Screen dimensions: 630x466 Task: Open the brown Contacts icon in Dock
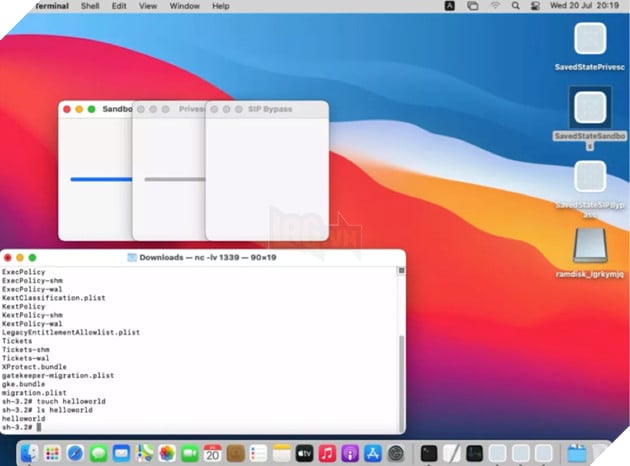point(235,454)
